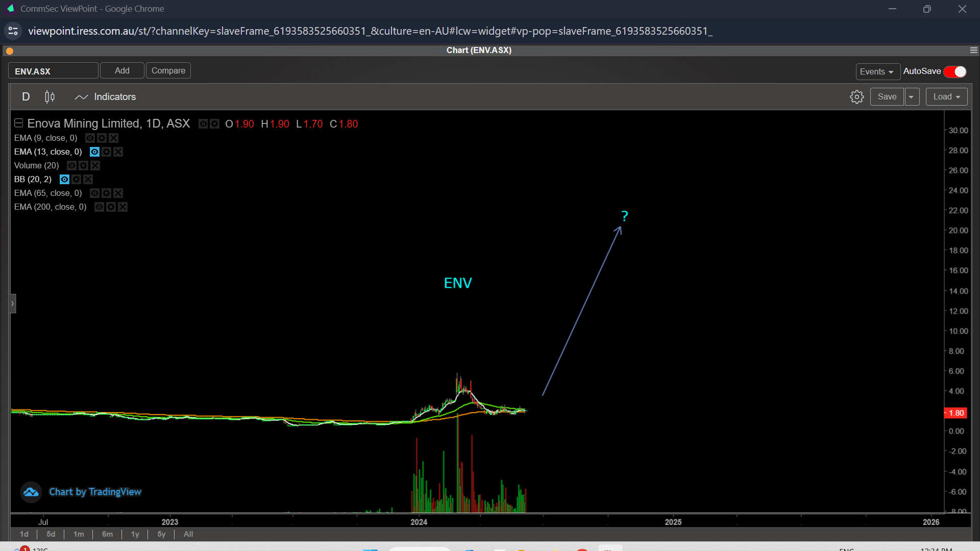Open the candlestick chart style selector
Image resolution: width=980 pixels, height=551 pixels.
coord(50,97)
